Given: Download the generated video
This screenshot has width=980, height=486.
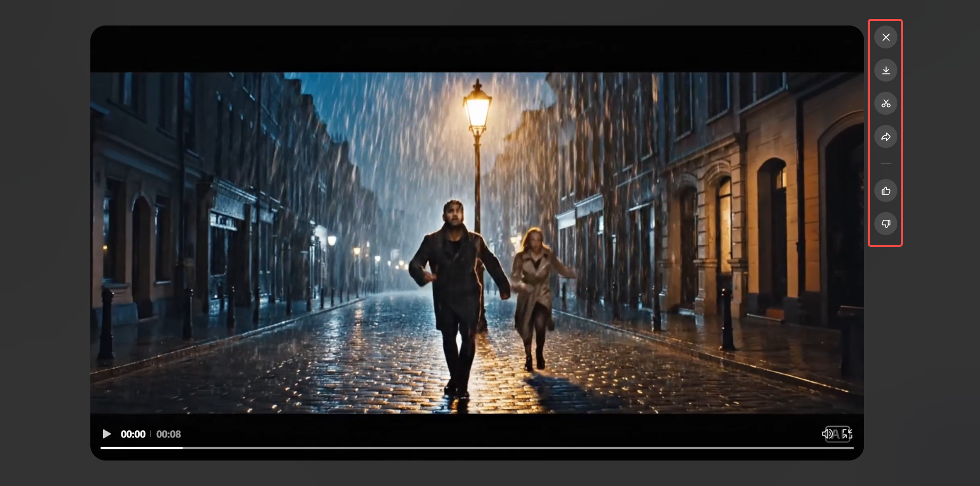Looking at the screenshot, I should (886, 70).
